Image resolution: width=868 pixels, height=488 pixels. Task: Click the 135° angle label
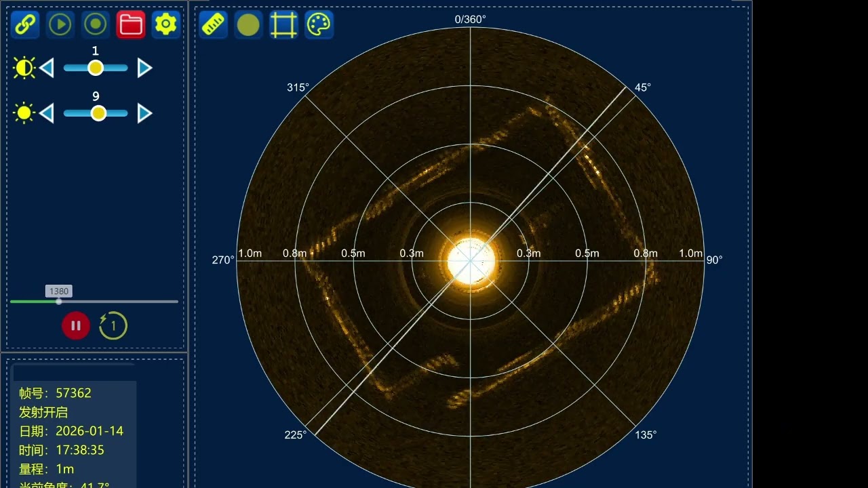coord(646,434)
